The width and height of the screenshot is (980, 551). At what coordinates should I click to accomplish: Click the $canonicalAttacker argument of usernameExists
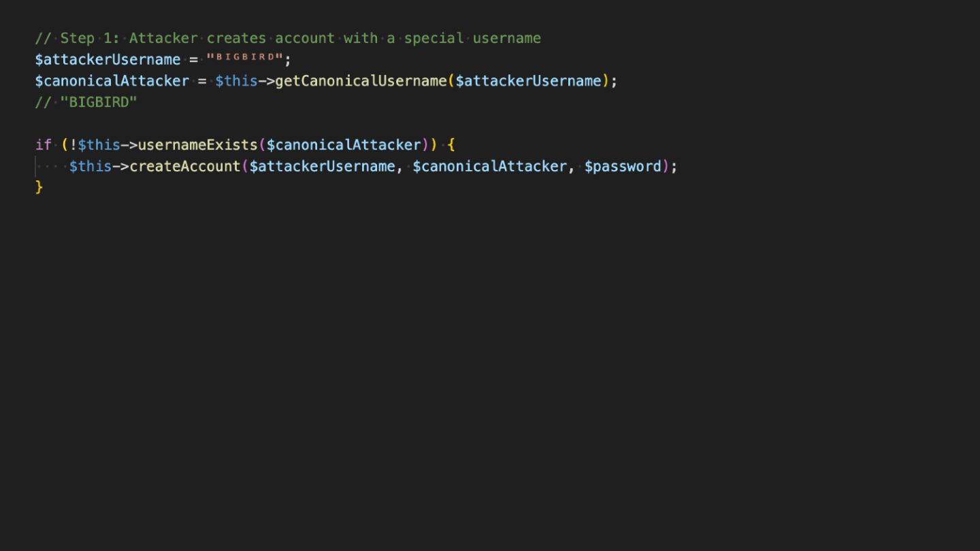344,145
